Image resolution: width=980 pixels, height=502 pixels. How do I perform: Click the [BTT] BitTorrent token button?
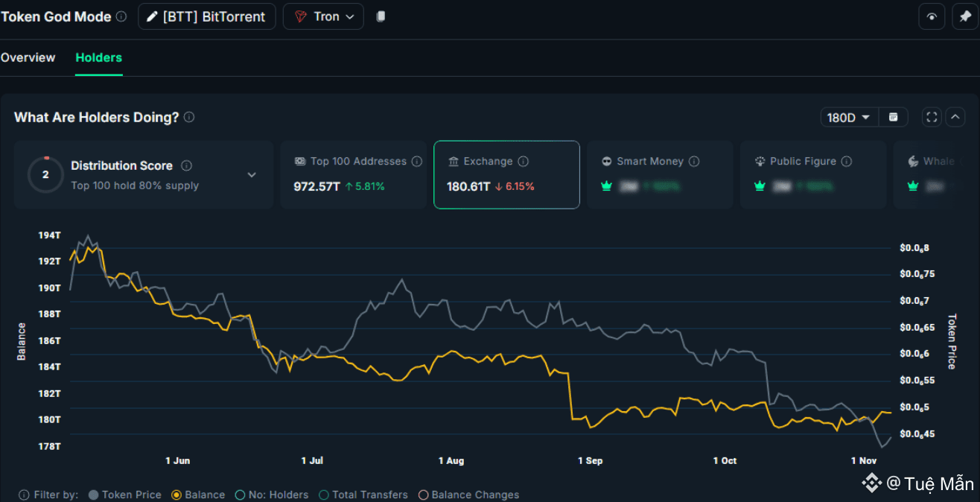pos(206,16)
